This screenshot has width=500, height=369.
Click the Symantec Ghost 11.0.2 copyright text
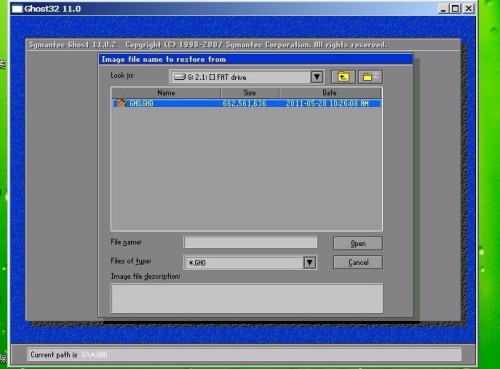[207, 44]
